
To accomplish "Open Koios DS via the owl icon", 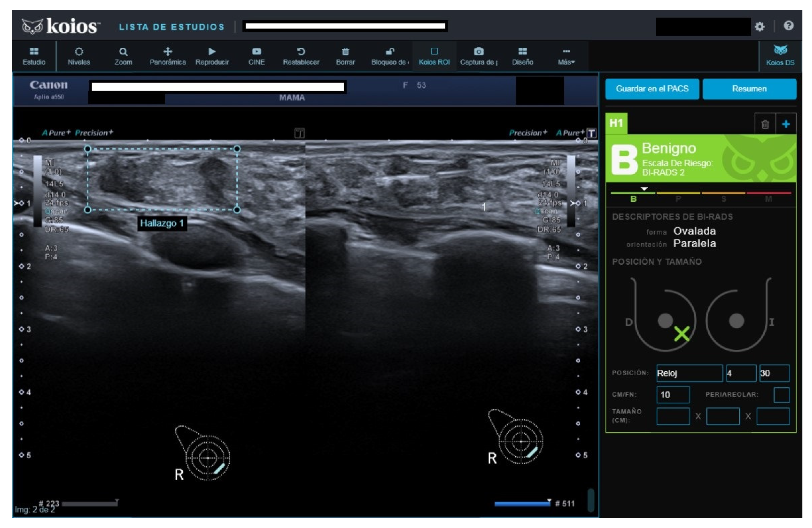I will tap(780, 56).
